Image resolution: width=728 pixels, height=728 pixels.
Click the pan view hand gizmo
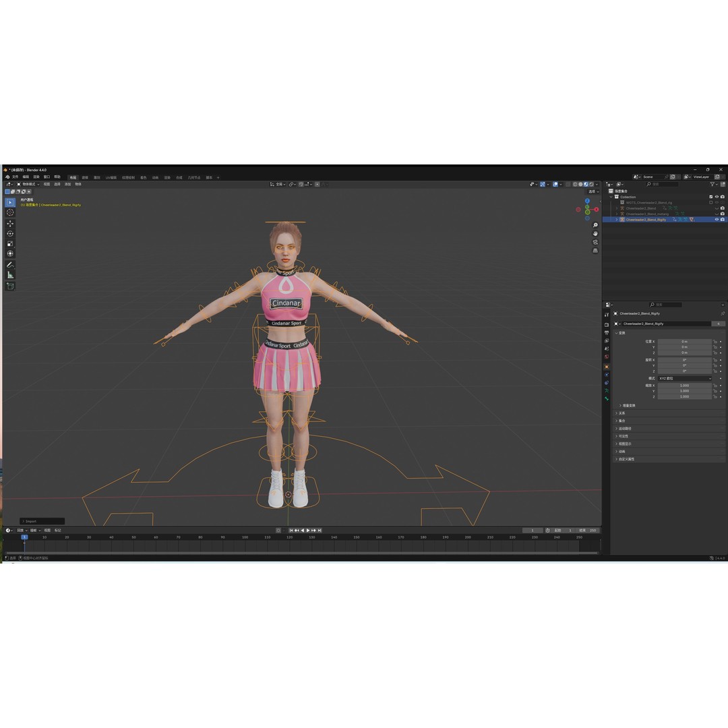coord(595,233)
